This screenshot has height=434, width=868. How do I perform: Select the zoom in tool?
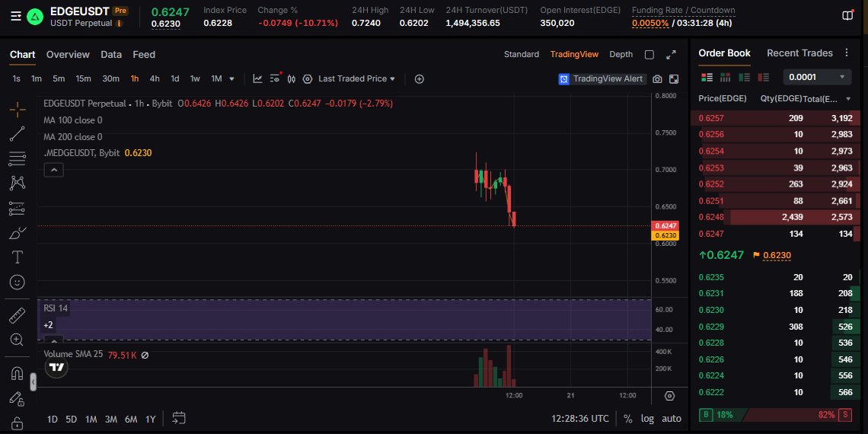click(x=18, y=340)
